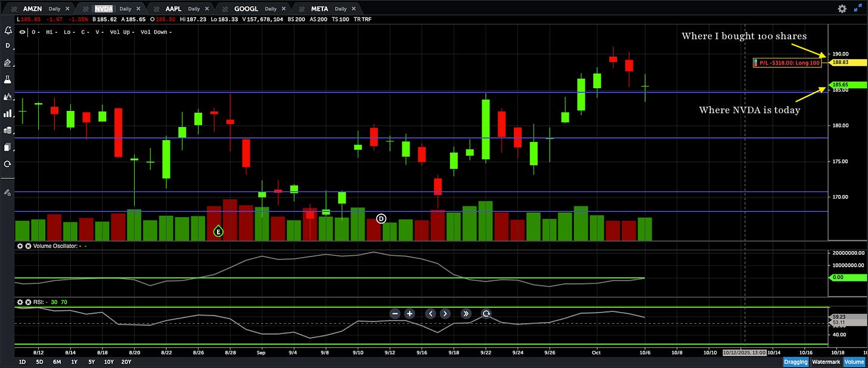Click the link icon on AAPL tab
Screen dimensions: 868x368
[x=156, y=9]
